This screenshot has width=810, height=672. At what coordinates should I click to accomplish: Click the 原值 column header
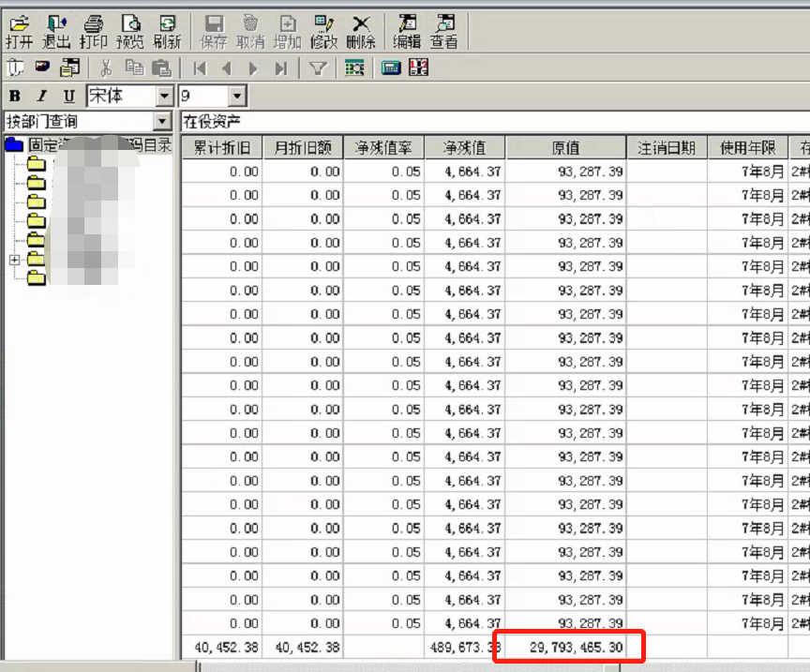pos(565,148)
